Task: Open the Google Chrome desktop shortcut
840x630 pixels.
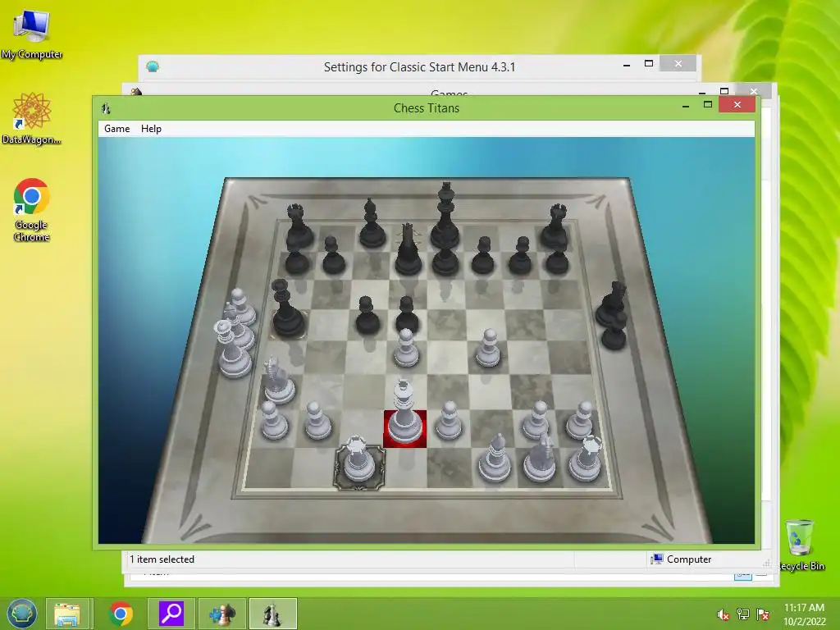Action: [32, 210]
